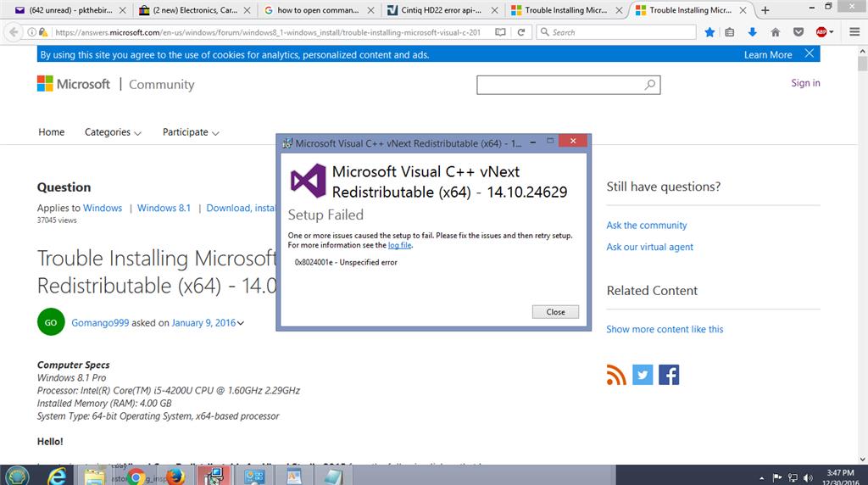This screenshot has height=485, width=868.
Task: Click Ask our virtual agent link
Action: (649, 247)
